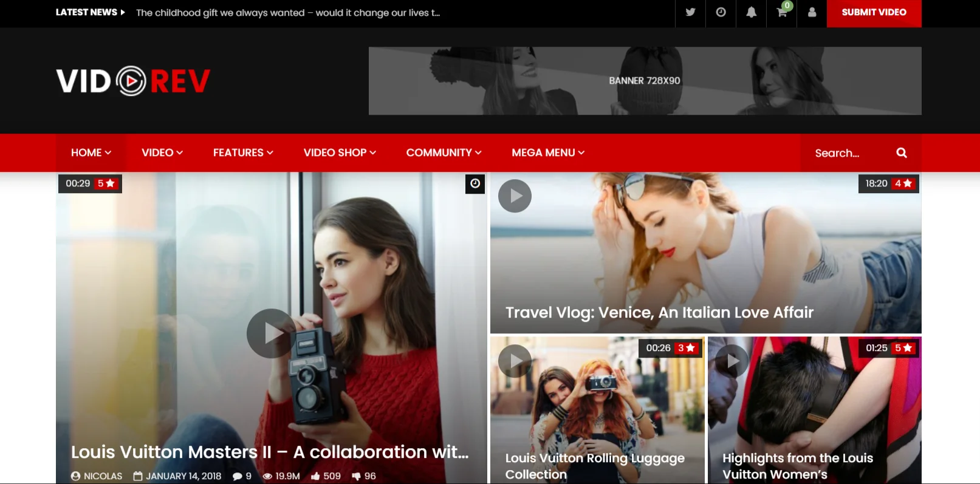Open title Travel Vlog: Venice, An Italian Love Affair
Screen dimensions: 980x484
(659, 312)
